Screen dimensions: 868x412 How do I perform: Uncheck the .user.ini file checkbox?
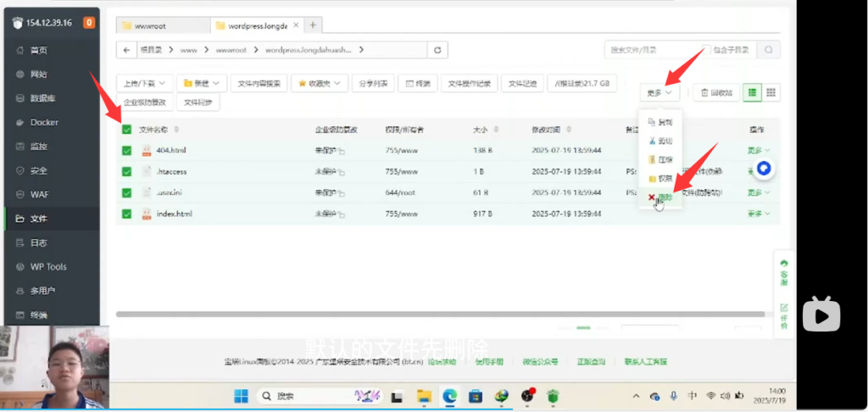pos(127,192)
